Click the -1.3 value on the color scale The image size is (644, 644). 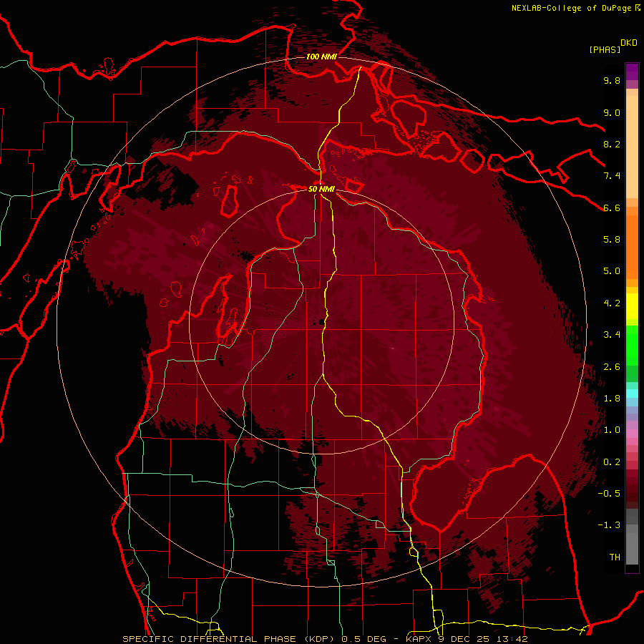pyautogui.click(x=609, y=525)
